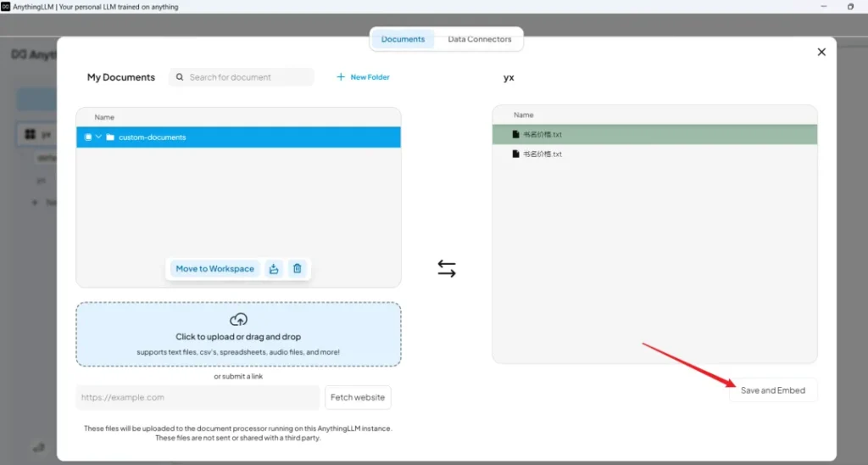Viewport: 868px width, 465px height.
Task: Click the New Folder link
Action: tap(364, 77)
